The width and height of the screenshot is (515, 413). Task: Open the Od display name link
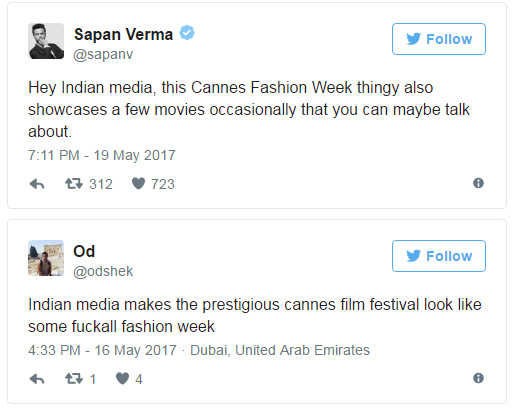[x=84, y=251]
